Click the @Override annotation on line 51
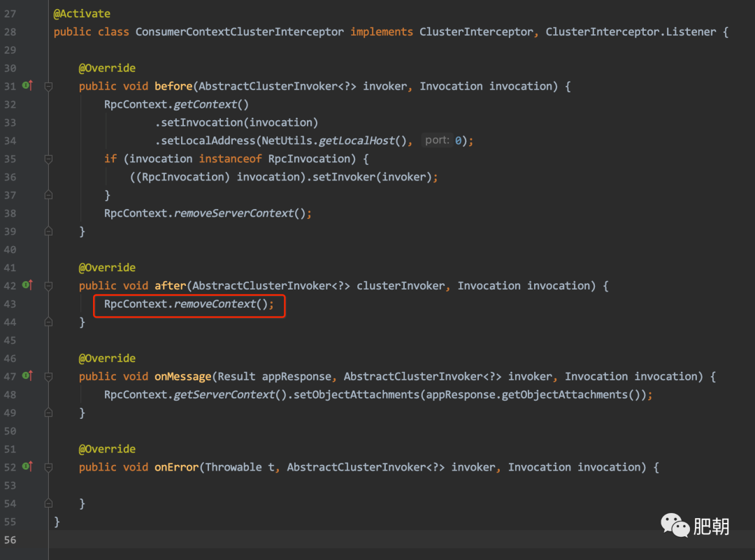The height and width of the screenshot is (560, 755). pos(107,450)
